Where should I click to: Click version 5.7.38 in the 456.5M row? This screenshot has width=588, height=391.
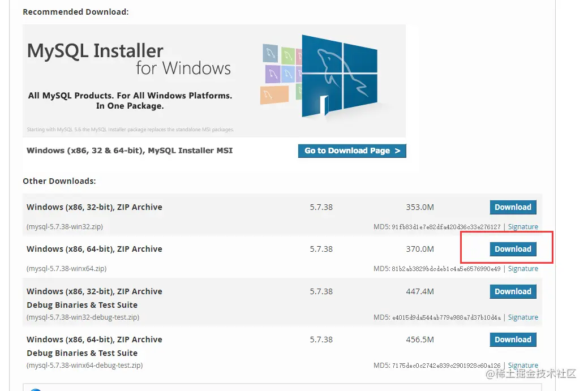(x=321, y=340)
